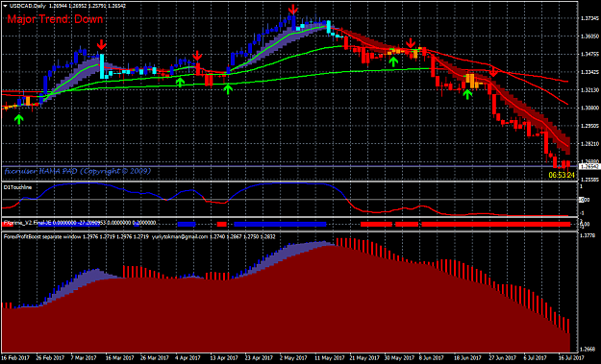This screenshot has height=364, width=601.
Task: Click the '26 Feb 2017' date label
Action: pos(51,358)
